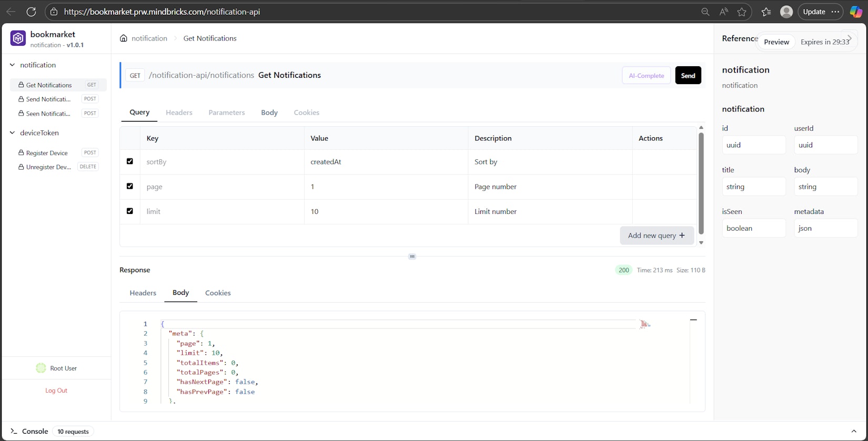Screen dimensions: 868x441
Task: Click the Copilot icon in browser
Action: [x=856, y=12]
